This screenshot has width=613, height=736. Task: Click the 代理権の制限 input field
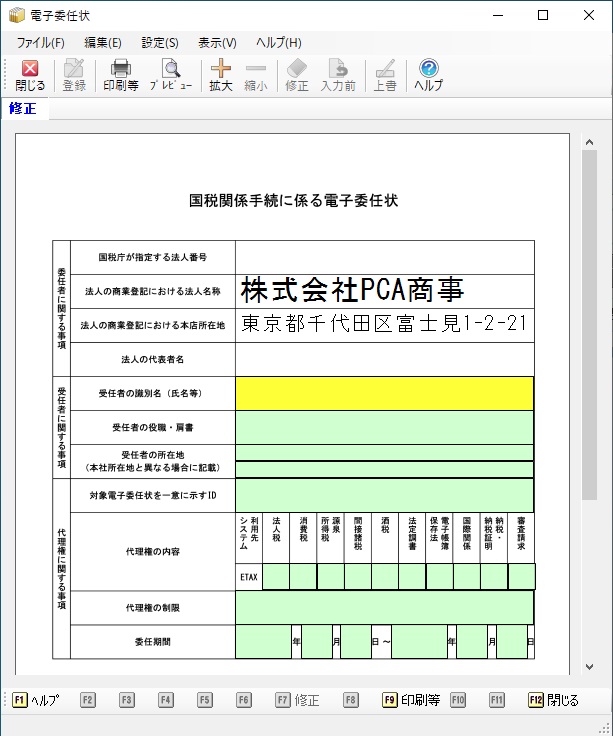click(384, 607)
